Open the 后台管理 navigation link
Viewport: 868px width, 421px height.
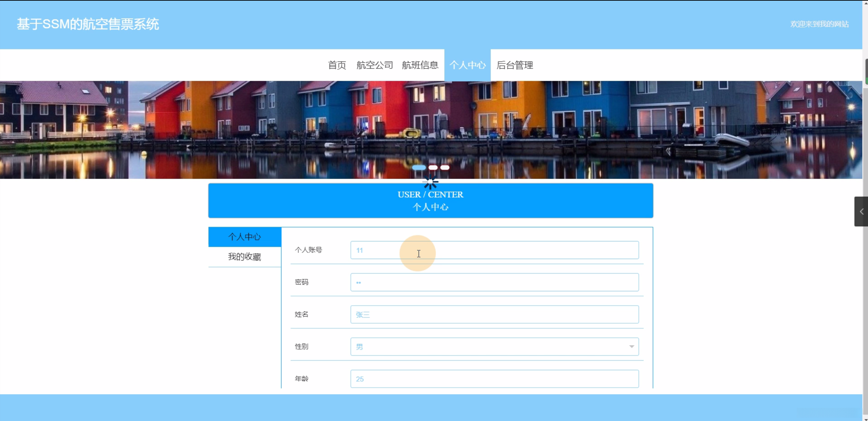click(514, 65)
